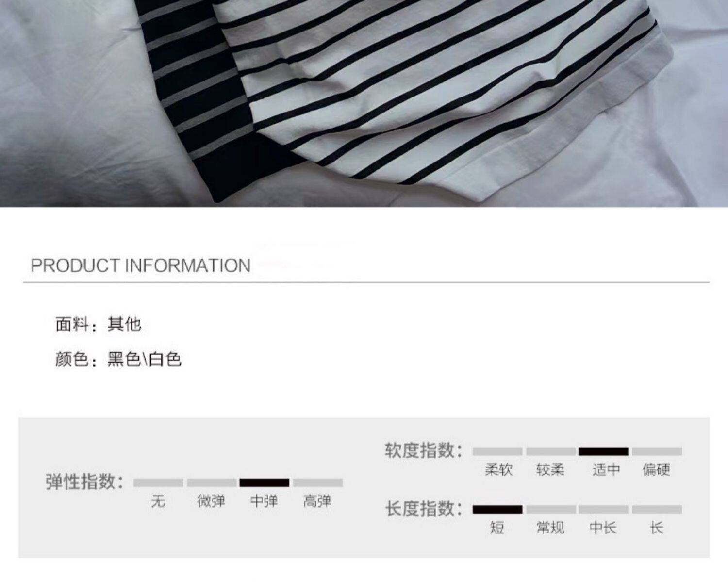Select the 长 length bar segment
The height and width of the screenshot is (582, 728).
click(657, 509)
